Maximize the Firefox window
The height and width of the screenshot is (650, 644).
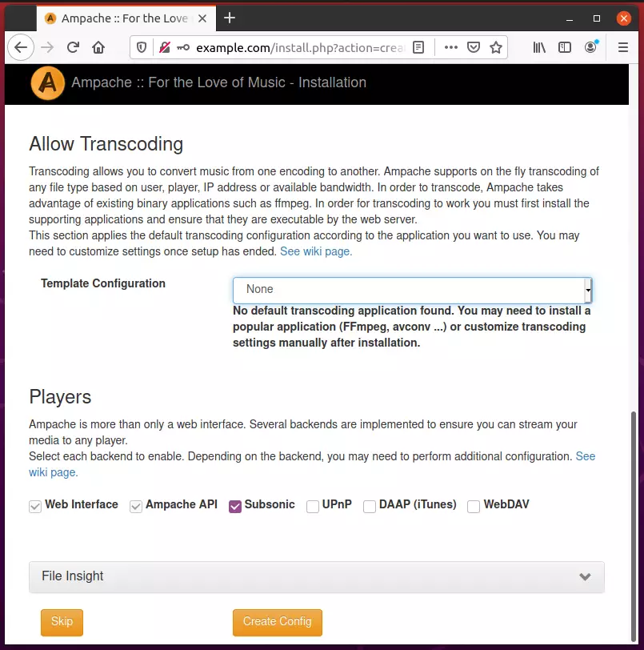click(x=596, y=18)
